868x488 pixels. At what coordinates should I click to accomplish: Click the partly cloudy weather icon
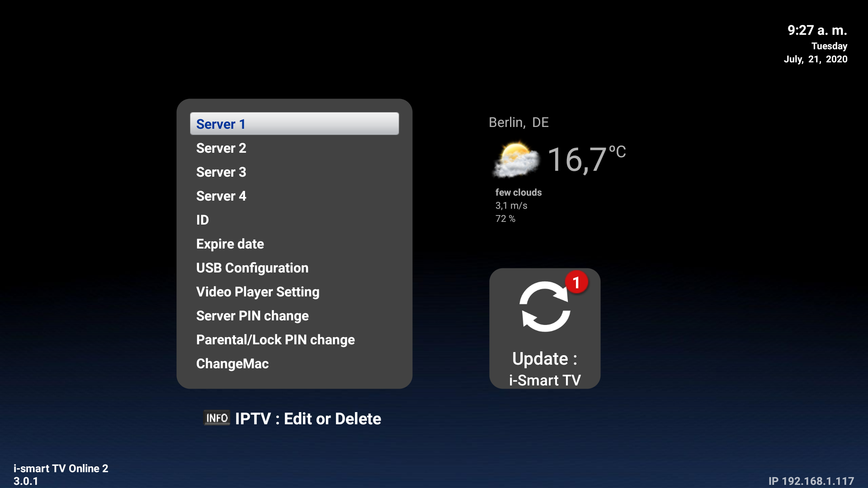point(516,160)
